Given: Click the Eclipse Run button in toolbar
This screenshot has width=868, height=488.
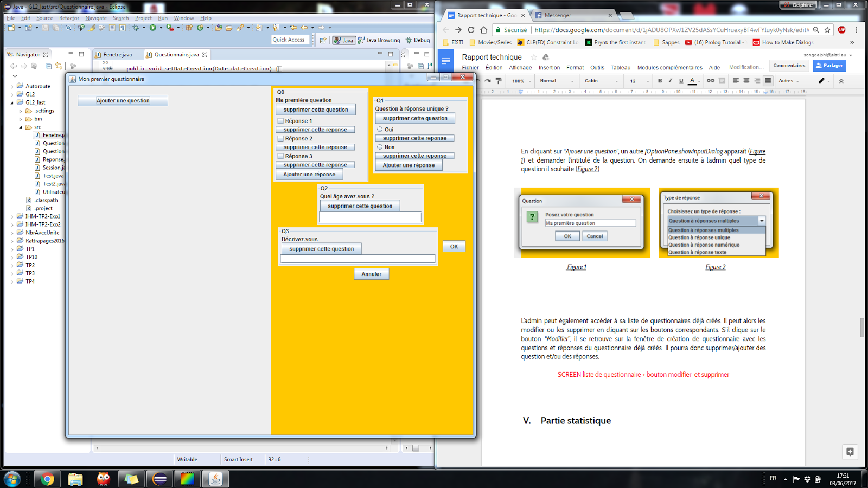Looking at the screenshot, I should click(153, 28).
